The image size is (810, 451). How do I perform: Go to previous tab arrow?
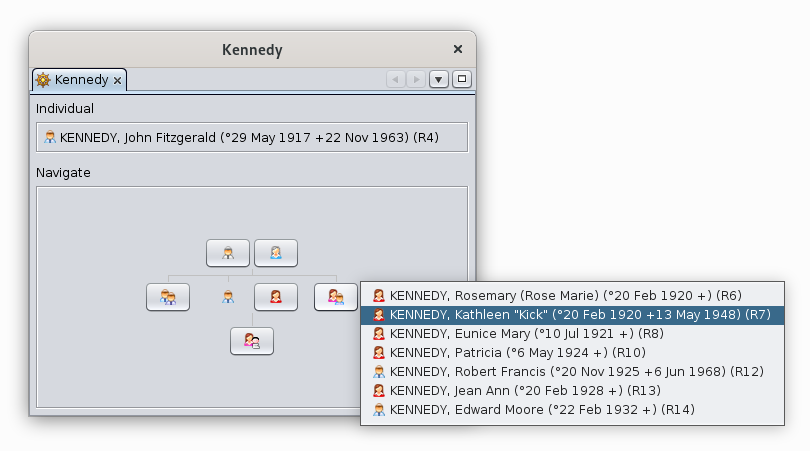point(396,80)
